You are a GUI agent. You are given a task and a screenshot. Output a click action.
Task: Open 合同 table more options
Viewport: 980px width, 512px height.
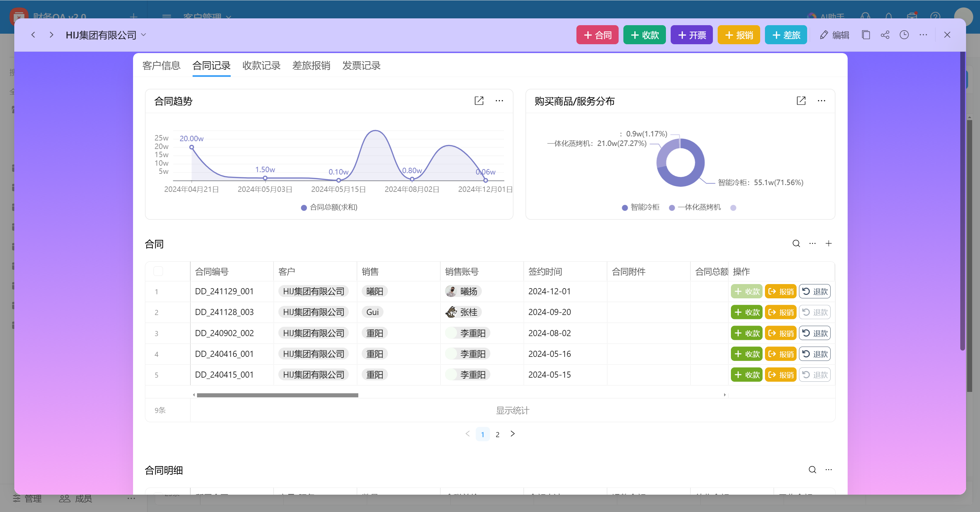pyautogui.click(x=813, y=244)
